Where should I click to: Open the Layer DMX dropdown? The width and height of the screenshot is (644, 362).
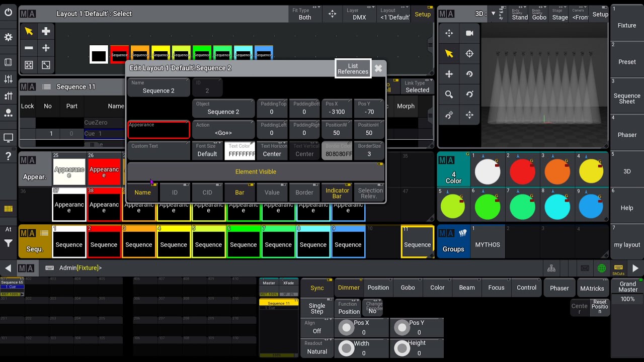359,14
